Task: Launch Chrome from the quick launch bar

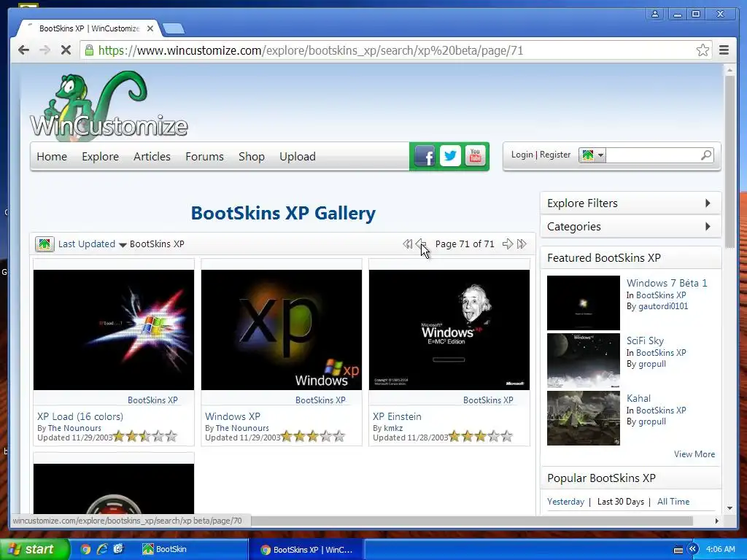Action: point(85,549)
